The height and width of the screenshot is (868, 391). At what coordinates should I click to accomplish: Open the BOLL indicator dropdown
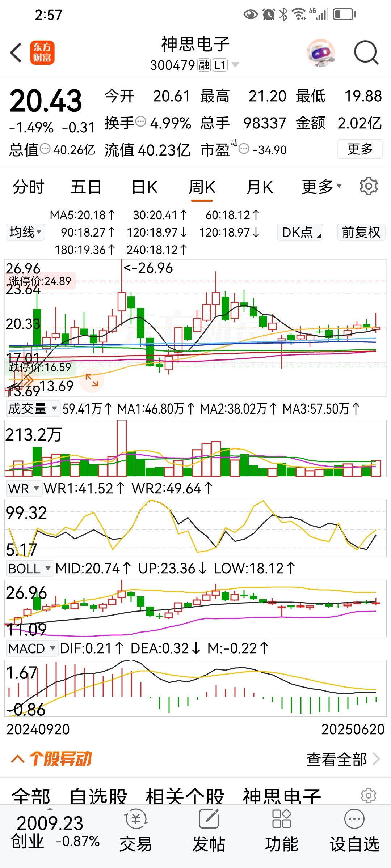(30, 568)
